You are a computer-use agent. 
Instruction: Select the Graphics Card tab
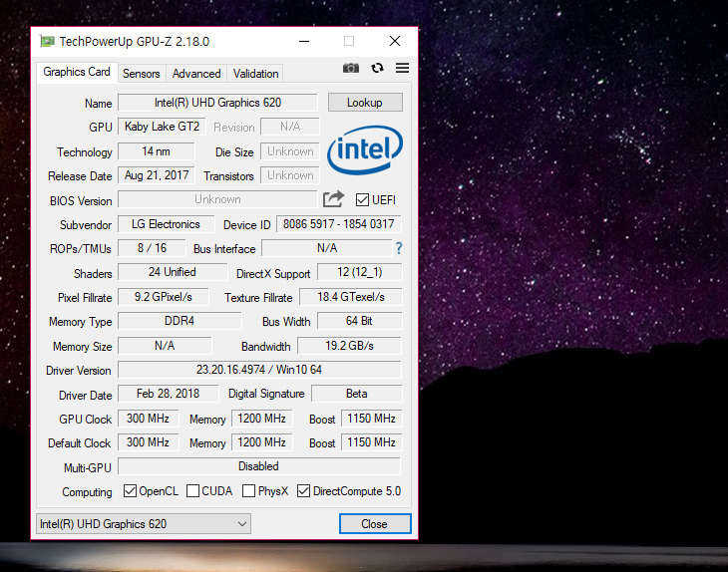coord(77,72)
